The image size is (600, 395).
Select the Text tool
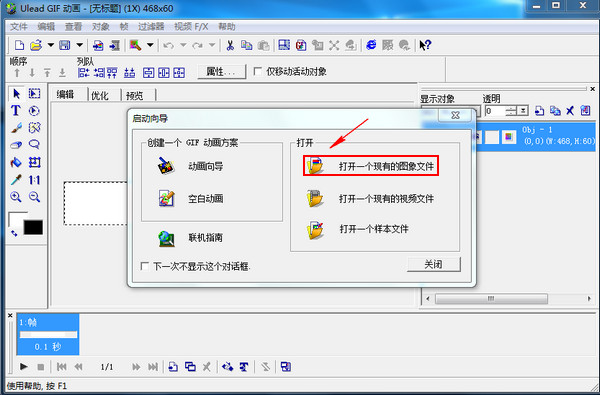(16, 111)
